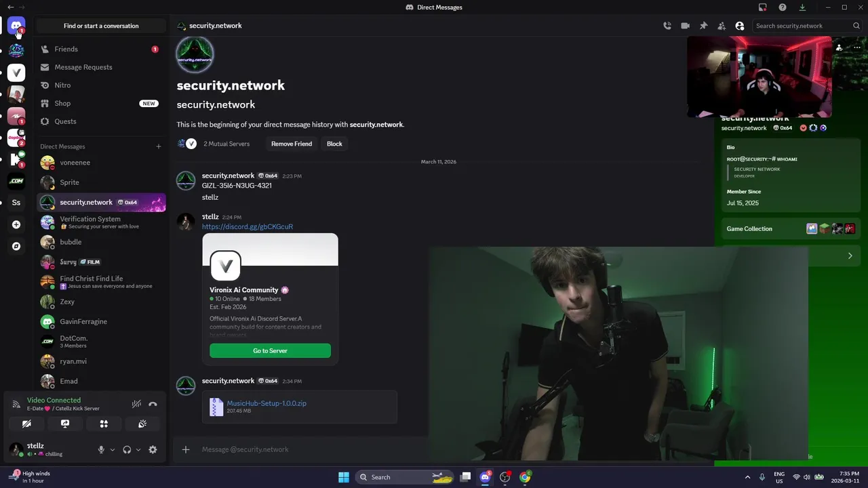View 2 Mutual Servers

[x=226, y=144]
